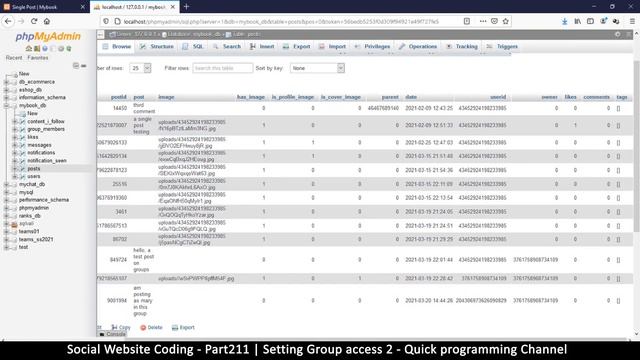This screenshot has height=360, width=640.
Task: Open the Export tab
Action: [297, 47]
